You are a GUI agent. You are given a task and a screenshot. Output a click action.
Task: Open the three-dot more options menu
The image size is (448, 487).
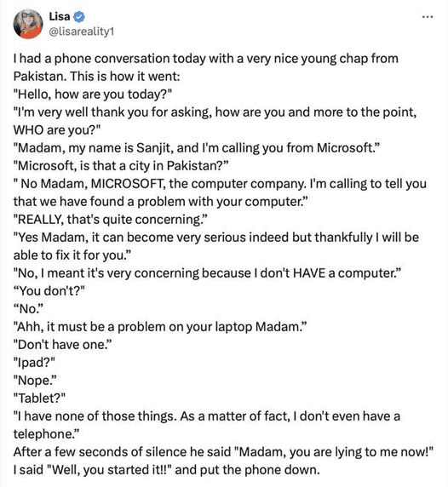428,17
